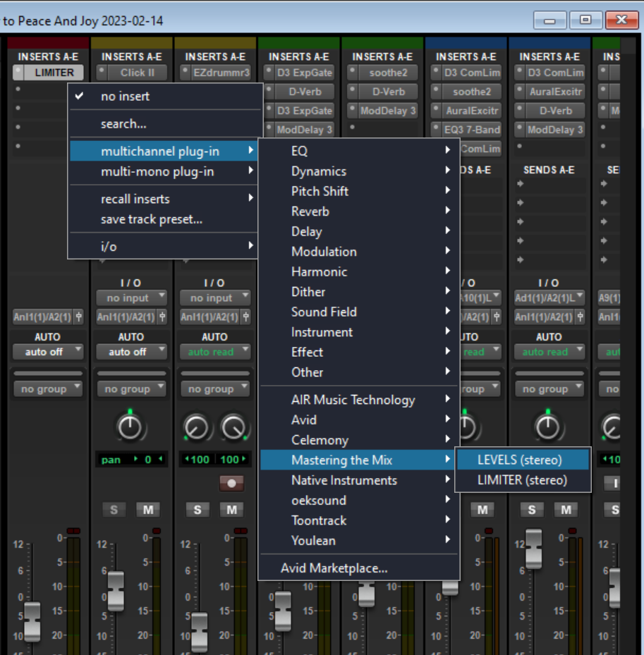644x655 pixels.
Task: Open the EQ3 7-Band insert
Action: point(472,129)
